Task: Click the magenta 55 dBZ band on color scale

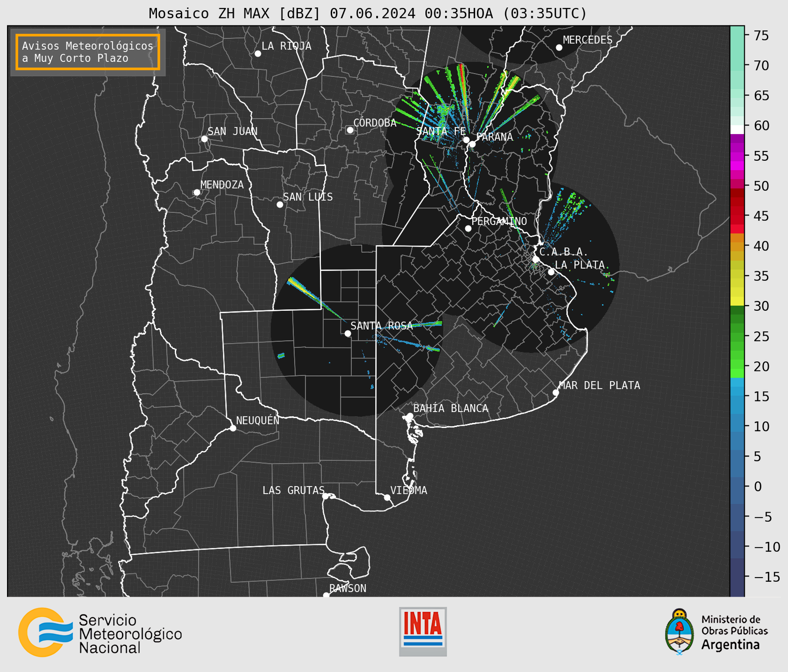Action: [x=737, y=156]
